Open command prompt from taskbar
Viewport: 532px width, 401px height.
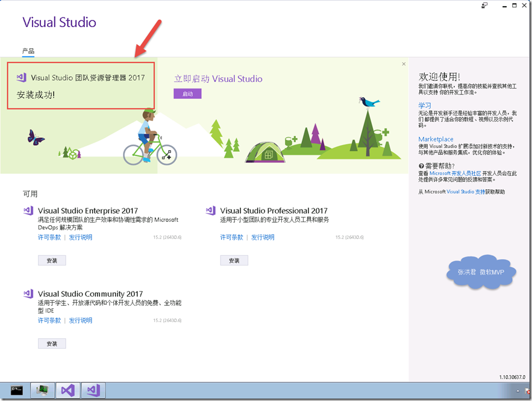pyautogui.click(x=17, y=390)
